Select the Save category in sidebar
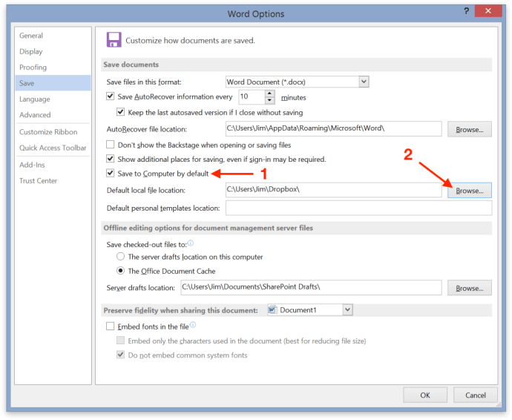This screenshot has width=512, height=420. [x=53, y=83]
